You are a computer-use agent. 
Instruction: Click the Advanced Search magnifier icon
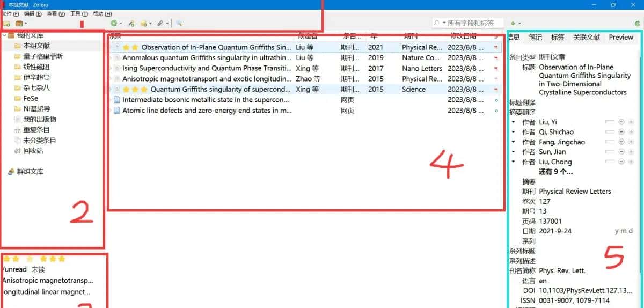pos(179,24)
